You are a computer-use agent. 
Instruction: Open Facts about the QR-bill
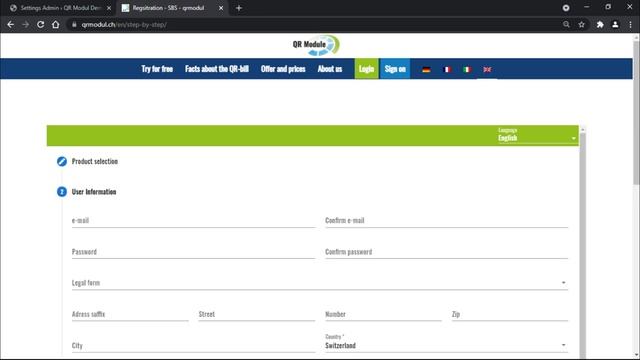(217, 69)
